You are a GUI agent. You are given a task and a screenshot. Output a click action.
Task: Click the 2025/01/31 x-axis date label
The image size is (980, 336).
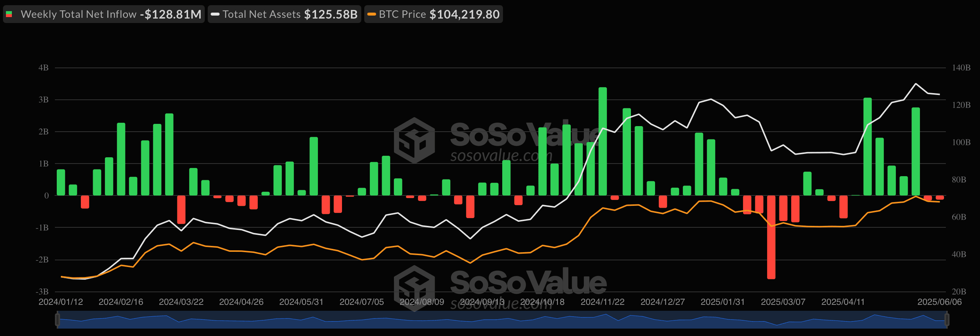coord(723,302)
